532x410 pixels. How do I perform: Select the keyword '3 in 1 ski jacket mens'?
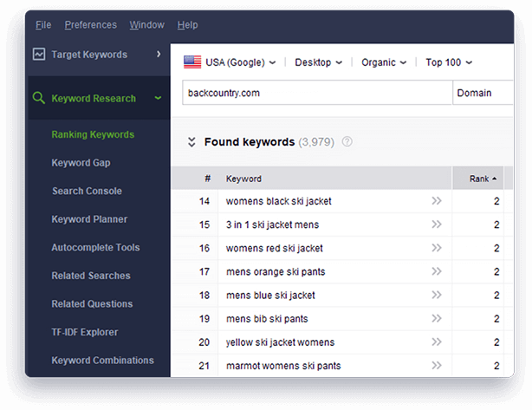[272, 225]
